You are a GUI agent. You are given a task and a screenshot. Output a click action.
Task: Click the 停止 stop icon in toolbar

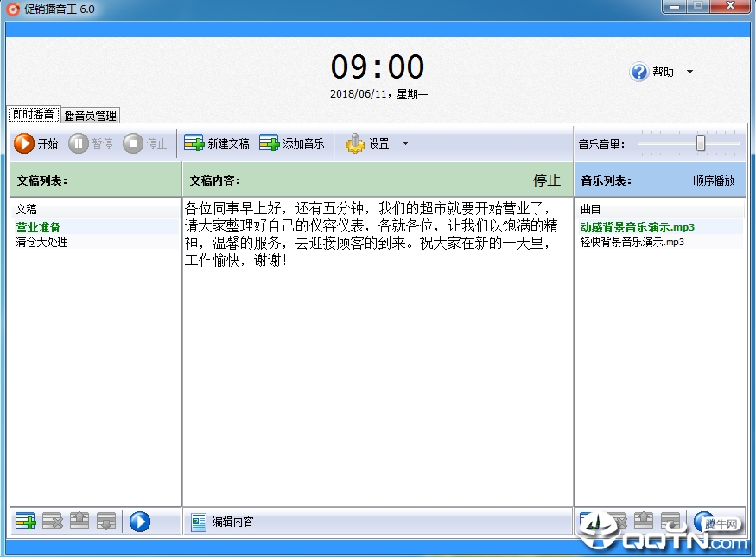133,143
